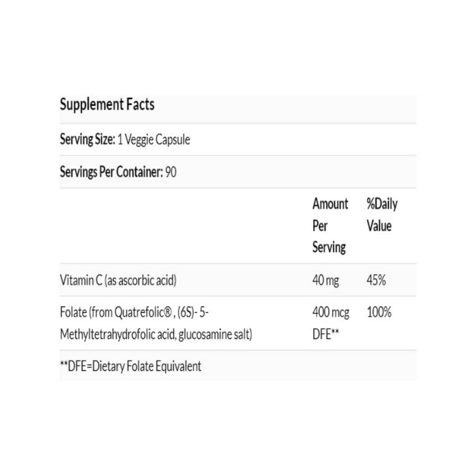Select the Serving Size label
476x476 pixels.
[87, 139]
